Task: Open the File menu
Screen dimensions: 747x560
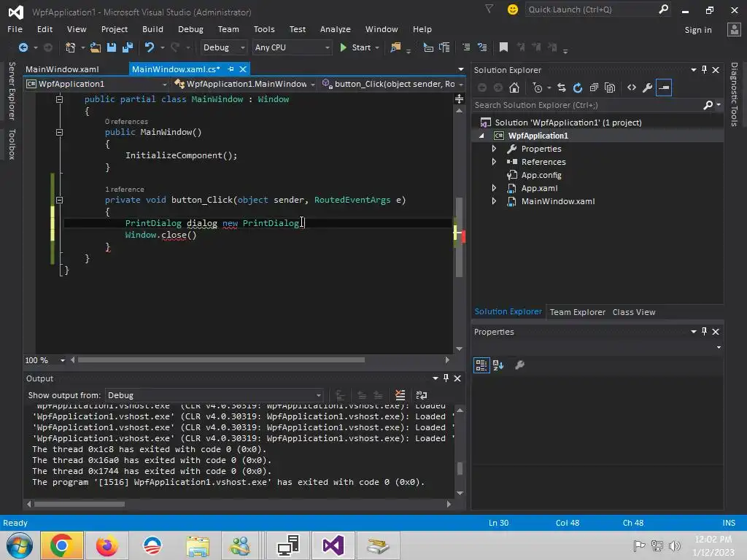Action: coord(15,29)
